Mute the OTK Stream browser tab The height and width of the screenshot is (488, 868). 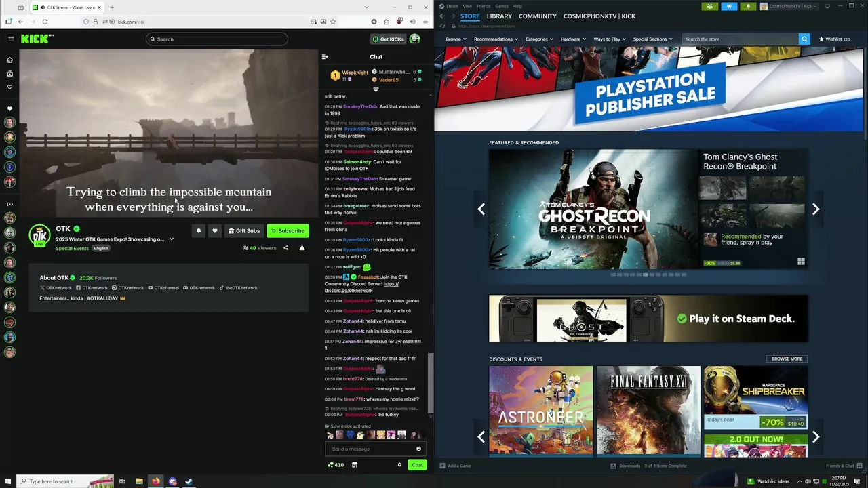[43, 7]
